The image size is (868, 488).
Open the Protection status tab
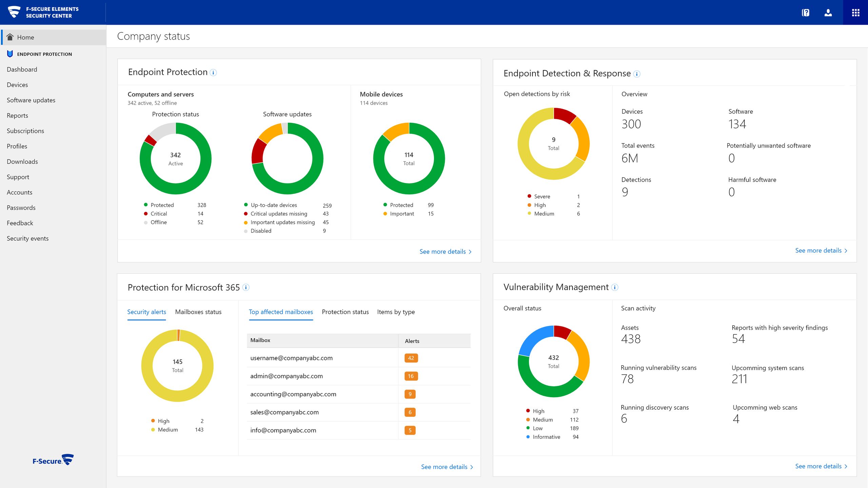pyautogui.click(x=345, y=312)
